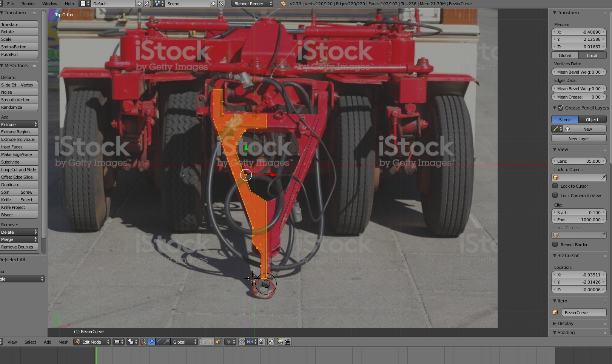Toggle automerge editing icon
Screen dimensions: 612x364
(271, 342)
